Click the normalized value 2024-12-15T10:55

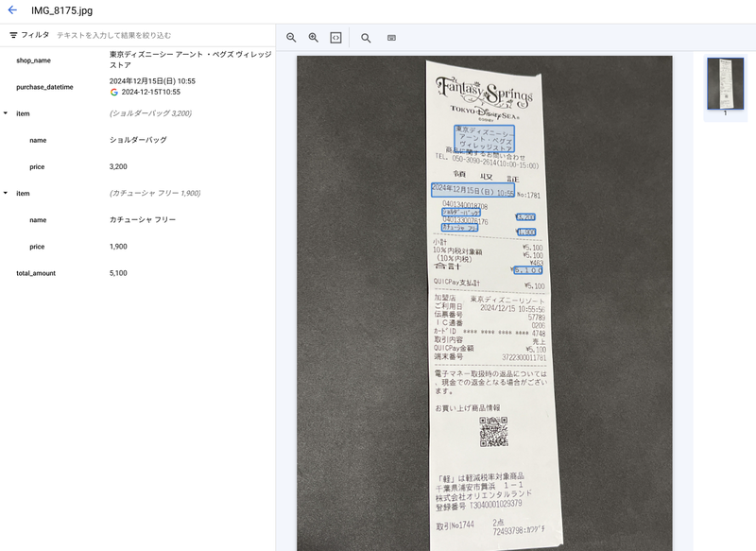(x=151, y=92)
